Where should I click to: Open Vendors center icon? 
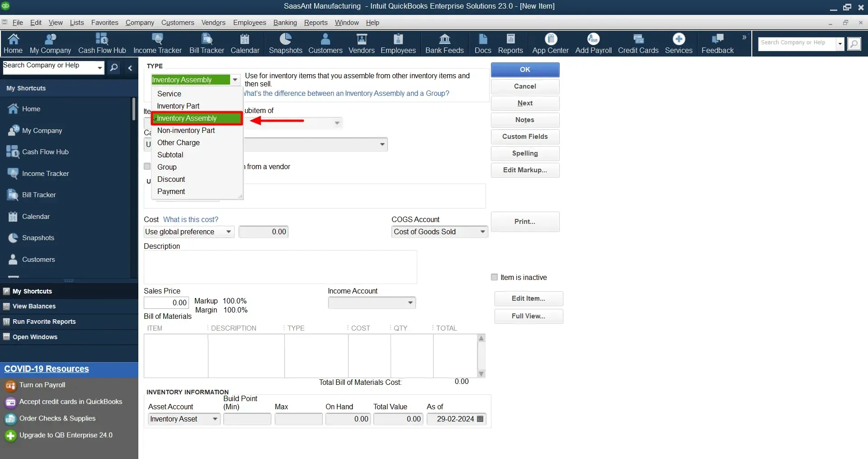(361, 44)
